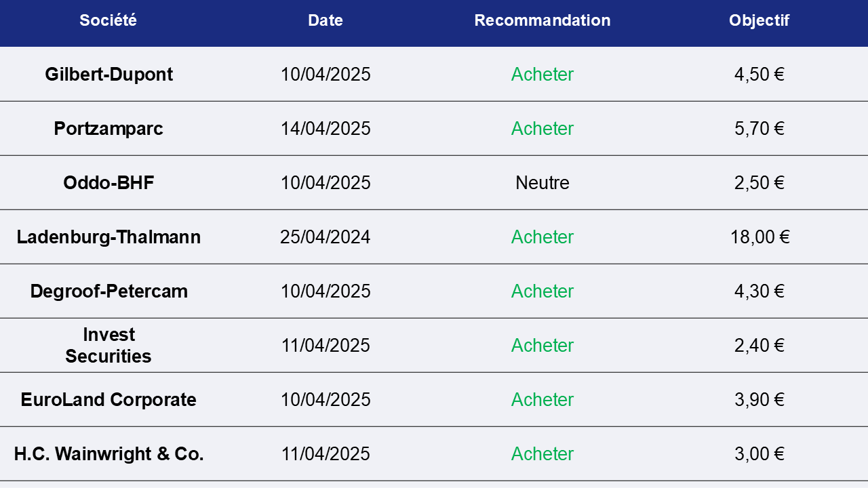Viewport: 868px width, 488px height.
Task: Select Acheter recommendation in Gilbert-Dupont row
Action: point(542,75)
